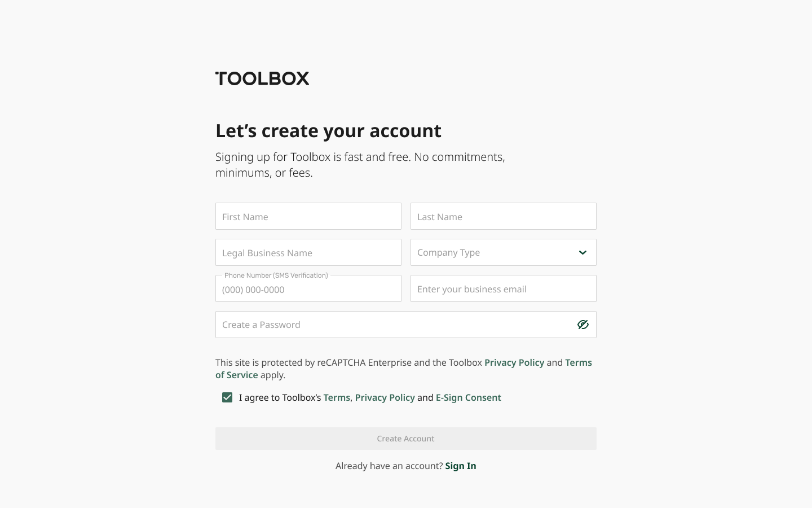Click the First Name input field
The height and width of the screenshot is (508, 812).
pyautogui.click(x=308, y=216)
